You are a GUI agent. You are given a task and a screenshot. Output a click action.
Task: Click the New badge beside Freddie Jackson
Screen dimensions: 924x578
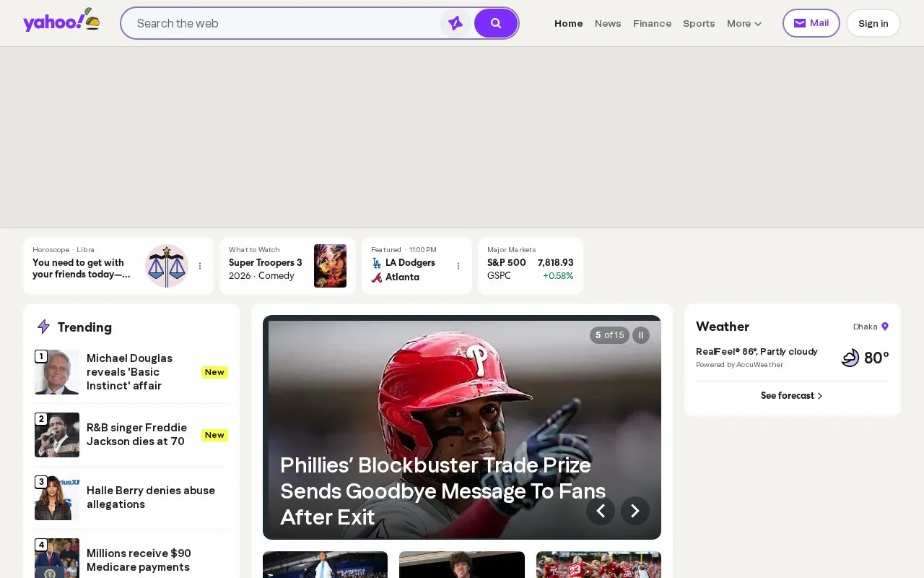click(214, 435)
